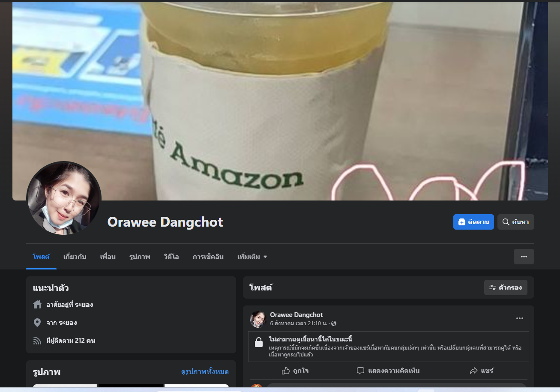Open the large round profile picture
Viewport: 560px width, 392px height.
point(64,198)
